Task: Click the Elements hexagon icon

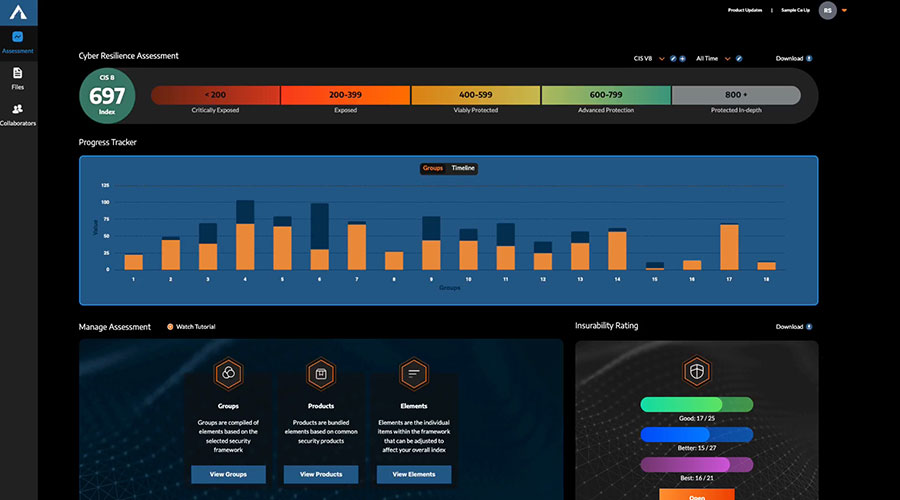Action: [413, 374]
